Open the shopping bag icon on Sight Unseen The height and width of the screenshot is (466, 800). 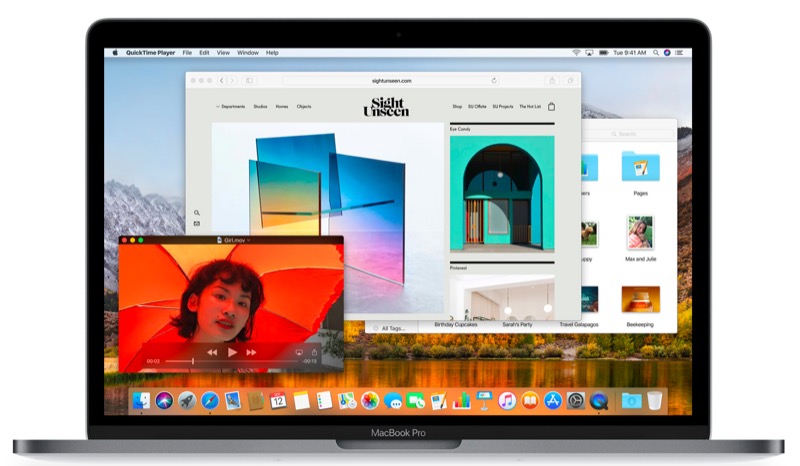[551, 106]
